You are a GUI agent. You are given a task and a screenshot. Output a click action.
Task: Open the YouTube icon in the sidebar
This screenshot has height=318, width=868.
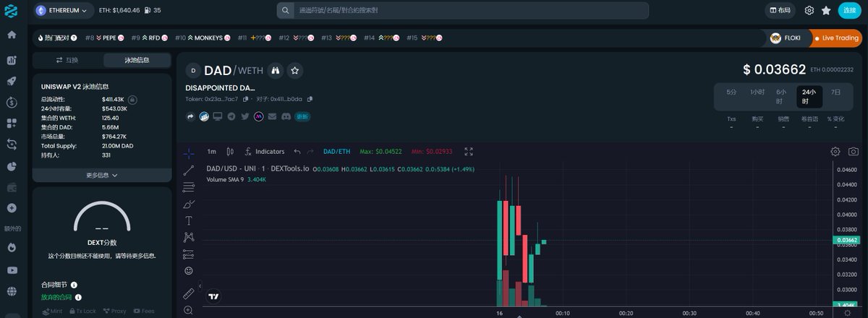12,270
